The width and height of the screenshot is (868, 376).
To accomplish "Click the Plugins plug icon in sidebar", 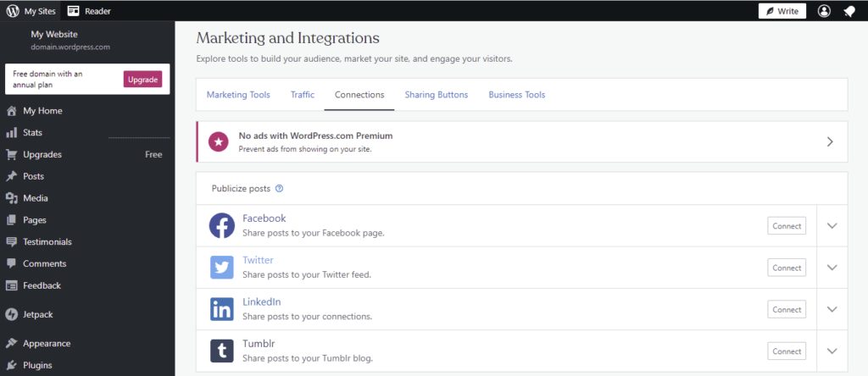I will click(11, 366).
